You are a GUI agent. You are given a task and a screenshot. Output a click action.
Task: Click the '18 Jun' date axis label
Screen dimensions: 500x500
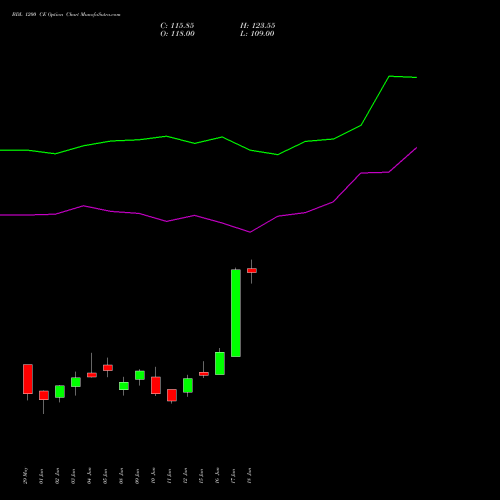pyautogui.click(x=250, y=476)
